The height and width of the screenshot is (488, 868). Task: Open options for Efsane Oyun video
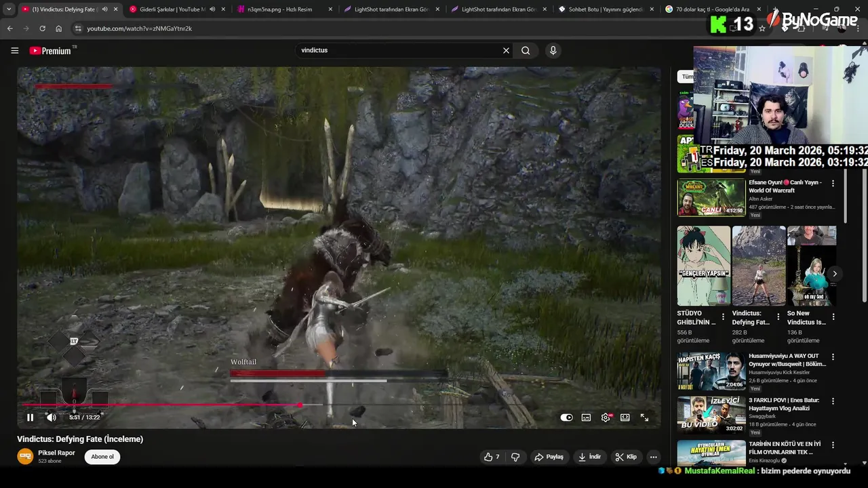pos(833,183)
